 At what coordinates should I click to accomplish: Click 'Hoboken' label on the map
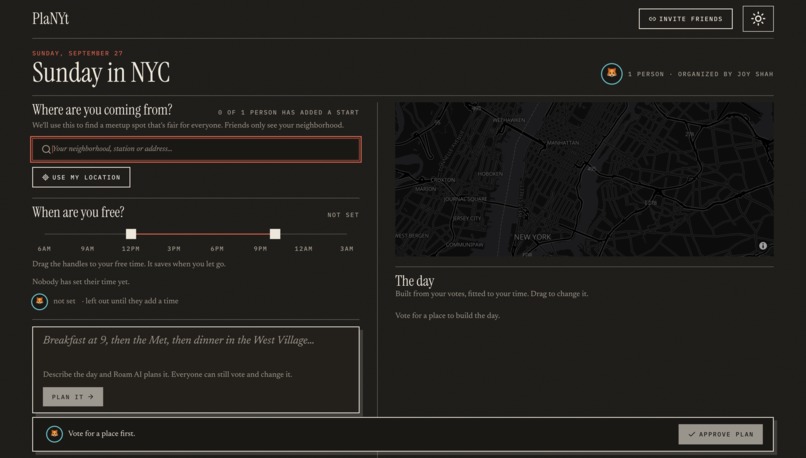(x=490, y=174)
